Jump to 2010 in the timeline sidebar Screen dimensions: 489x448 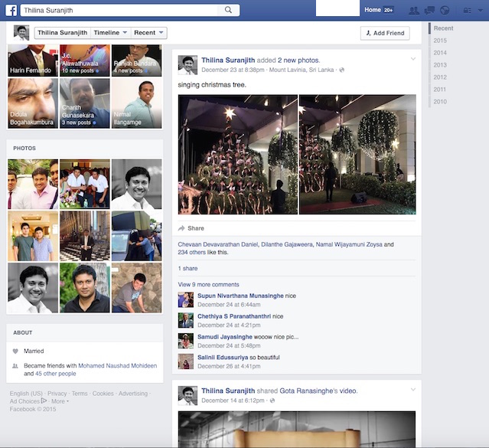point(440,102)
